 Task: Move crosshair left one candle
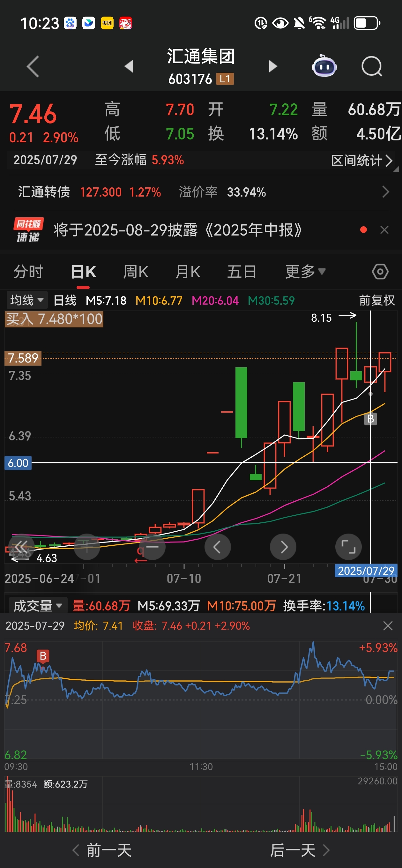(x=217, y=547)
